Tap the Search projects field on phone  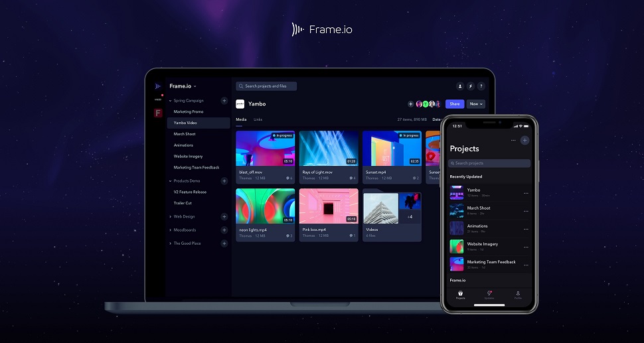point(489,163)
